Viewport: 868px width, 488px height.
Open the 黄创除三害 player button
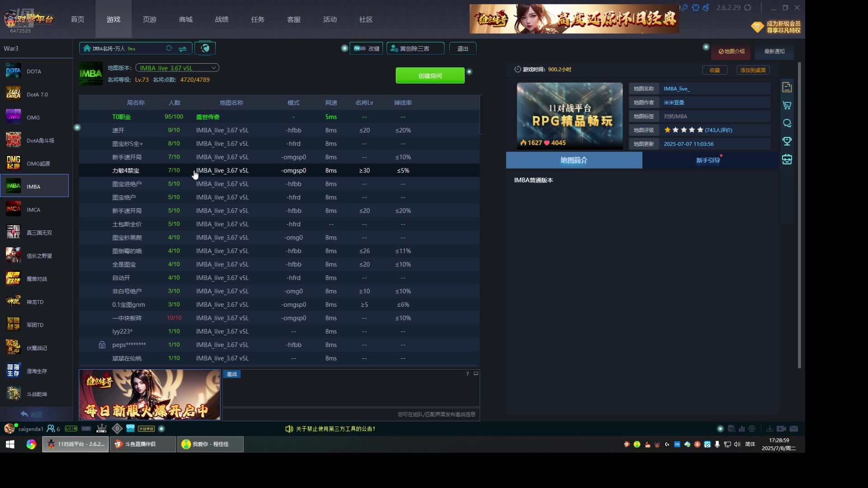[415, 48]
